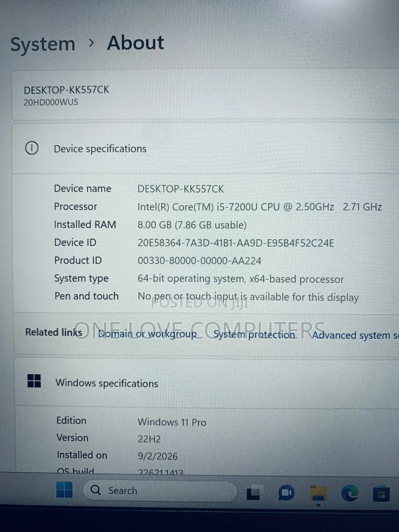
Task: Open the Windows Start menu
Action: (x=64, y=490)
